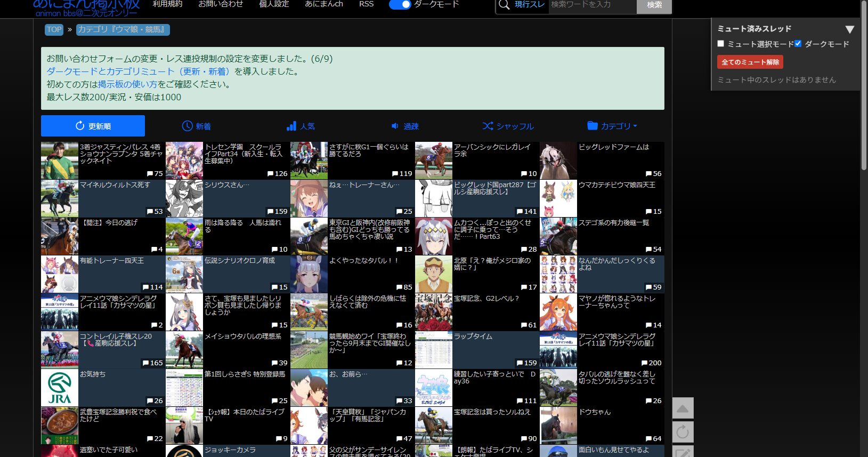This screenshot has width=868, height=457.
Task: Open thread title なんだかんだしっくりくるよね
Action: 617,264
